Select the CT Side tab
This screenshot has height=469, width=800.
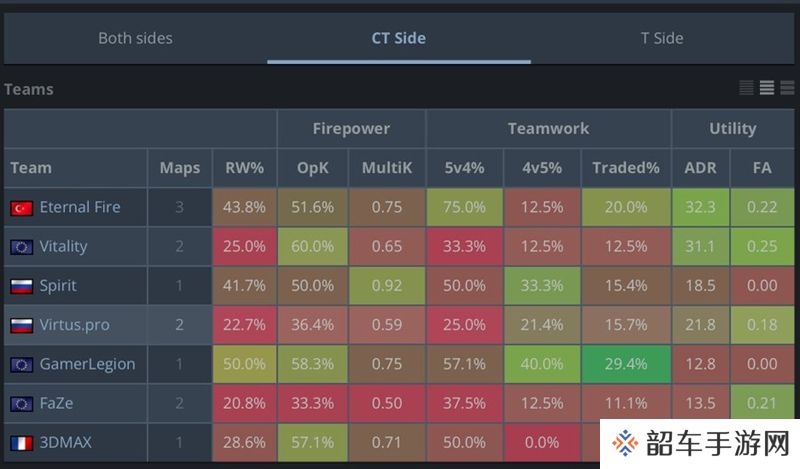(398, 38)
